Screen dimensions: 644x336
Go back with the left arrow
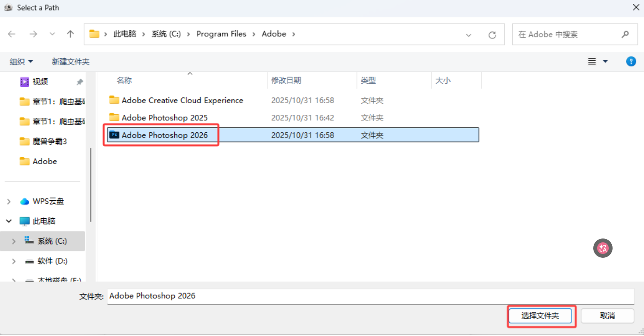(x=12, y=34)
